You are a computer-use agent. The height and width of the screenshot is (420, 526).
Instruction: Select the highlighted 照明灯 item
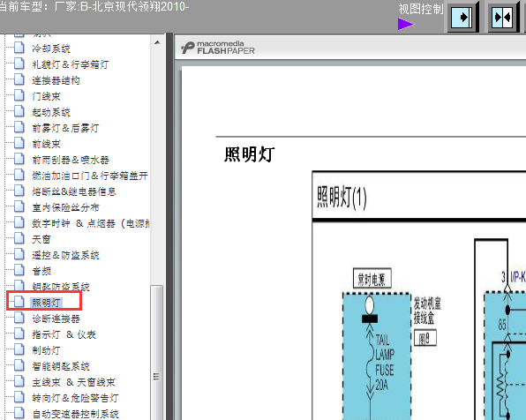[46, 303]
